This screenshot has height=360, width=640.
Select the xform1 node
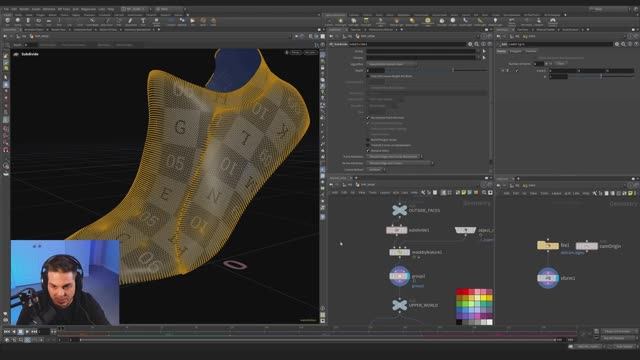(547, 278)
